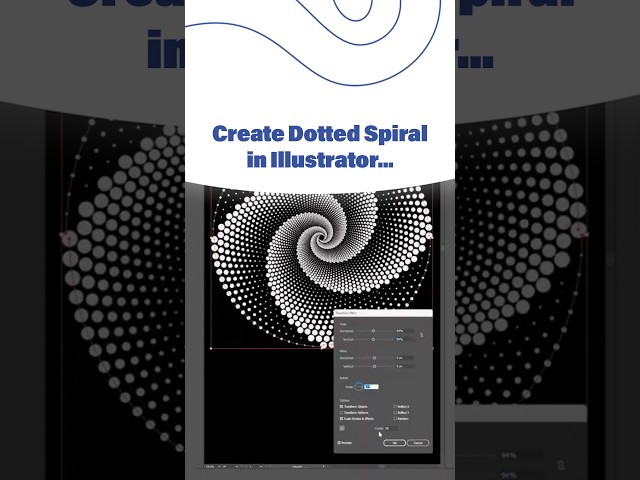
Task: Click the rotation angle dial
Action: 358,387
